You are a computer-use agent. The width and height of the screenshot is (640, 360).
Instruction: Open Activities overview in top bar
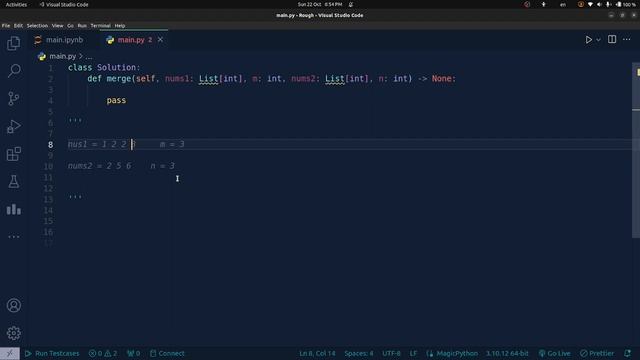coord(16,4)
